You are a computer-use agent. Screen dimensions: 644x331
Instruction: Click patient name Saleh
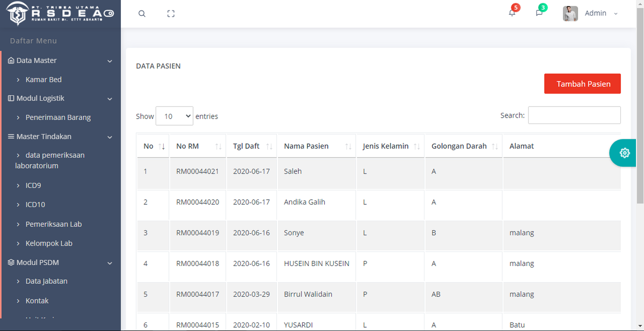tap(293, 171)
